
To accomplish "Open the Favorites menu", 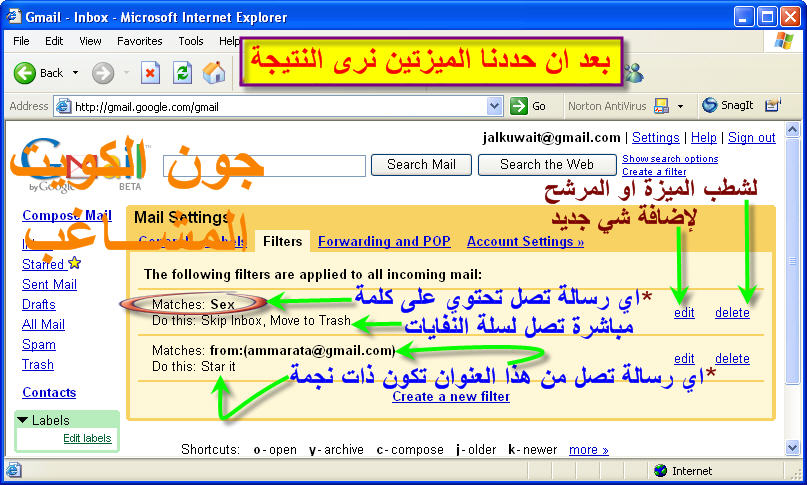I will point(139,41).
